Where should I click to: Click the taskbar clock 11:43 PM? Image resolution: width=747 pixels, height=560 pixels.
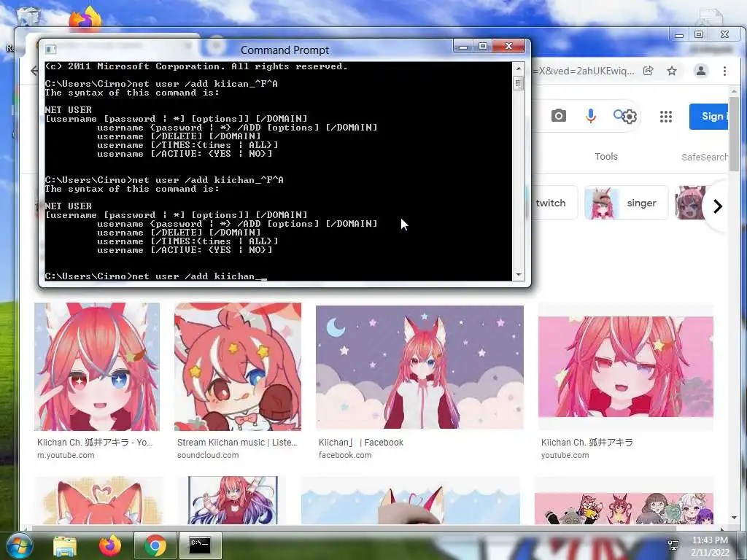[710, 540]
